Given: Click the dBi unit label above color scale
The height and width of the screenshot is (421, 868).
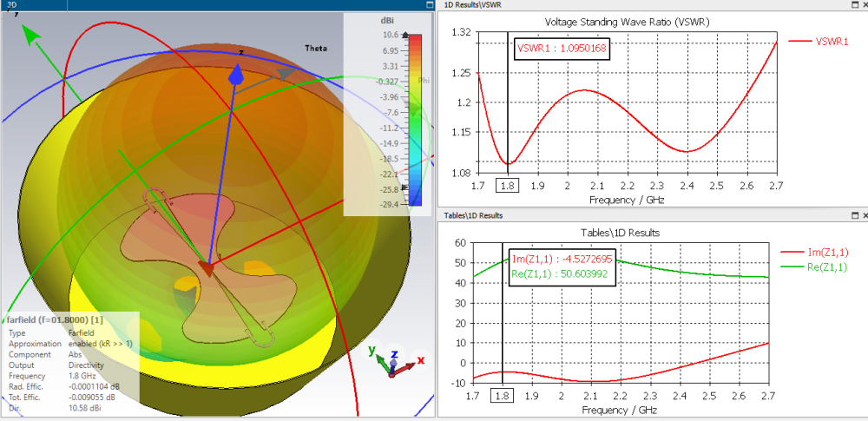Looking at the screenshot, I should [x=387, y=20].
